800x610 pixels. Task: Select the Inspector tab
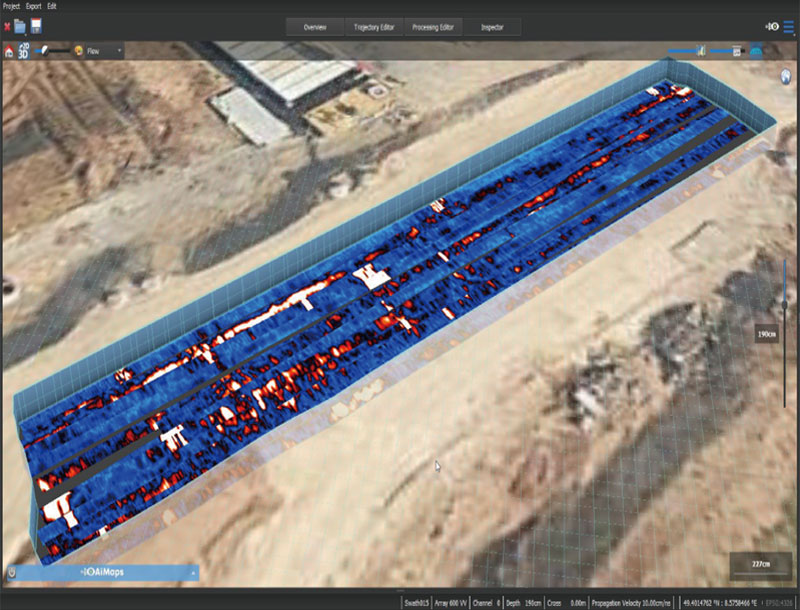494,27
